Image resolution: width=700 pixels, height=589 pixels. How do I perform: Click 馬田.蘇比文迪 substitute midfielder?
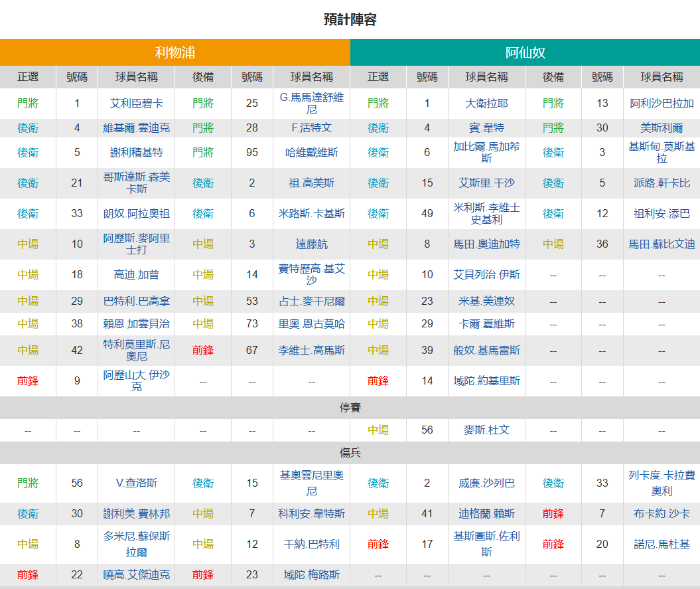(662, 244)
